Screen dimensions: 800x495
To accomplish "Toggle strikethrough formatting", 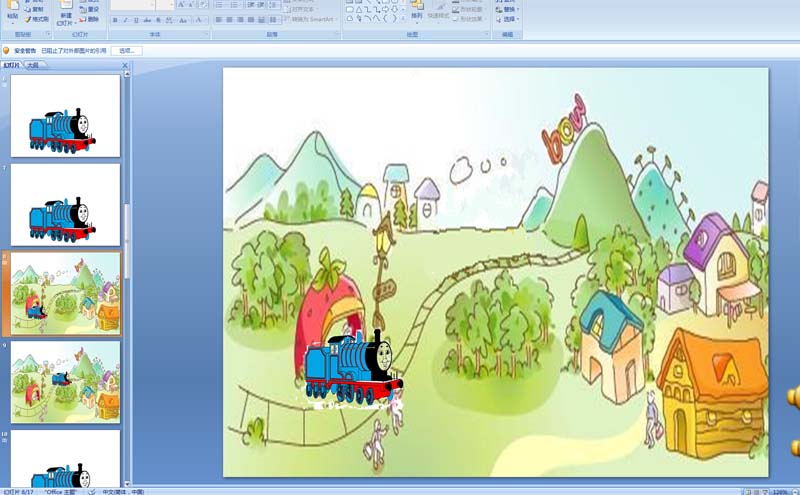I will point(147,20).
